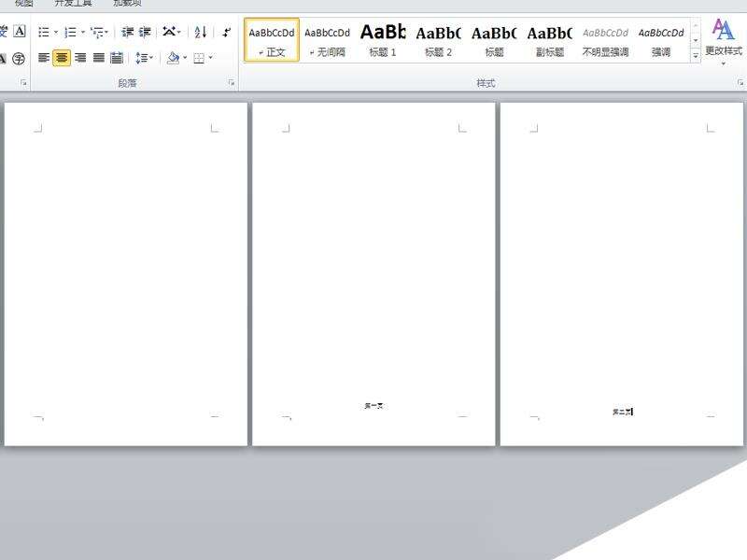This screenshot has height=560, width=747.
Task: Increase the paragraph indent
Action: tap(145, 32)
